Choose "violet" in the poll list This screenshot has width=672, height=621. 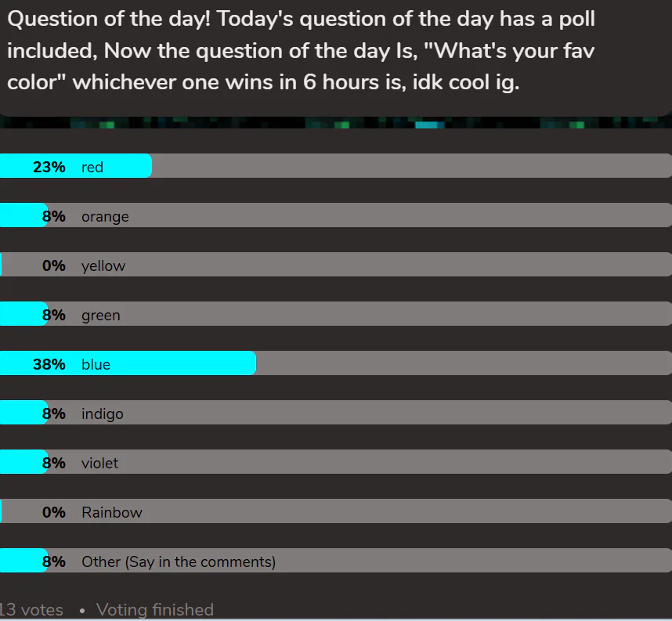tap(100, 463)
